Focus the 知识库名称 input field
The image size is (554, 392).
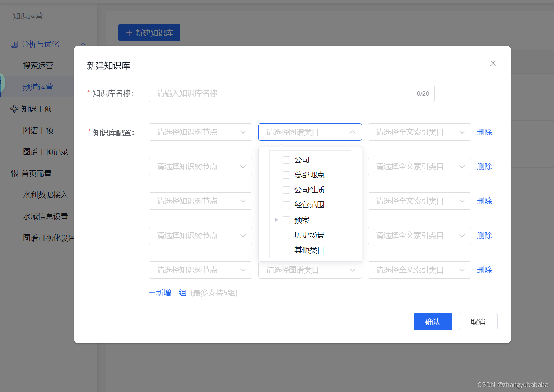[x=292, y=93]
